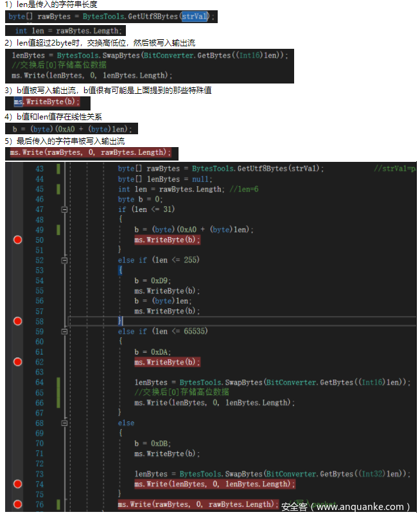Click line number 75 in the gutter
The width and height of the screenshot is (420, 519).
coord(39,494)
